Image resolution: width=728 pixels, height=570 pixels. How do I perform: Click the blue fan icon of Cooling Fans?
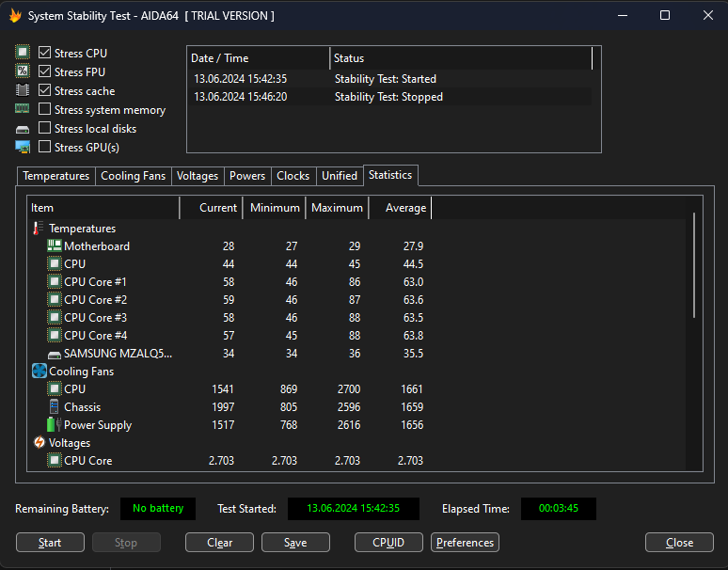40,371
